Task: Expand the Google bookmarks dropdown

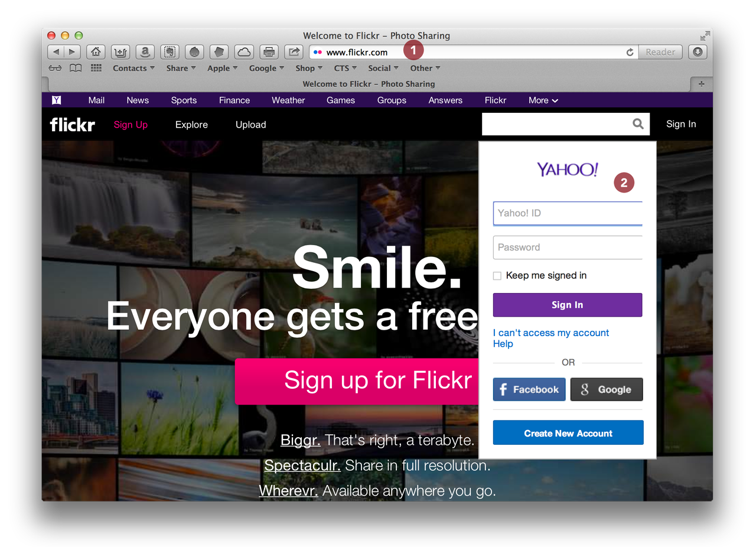Action: point(266,68)
